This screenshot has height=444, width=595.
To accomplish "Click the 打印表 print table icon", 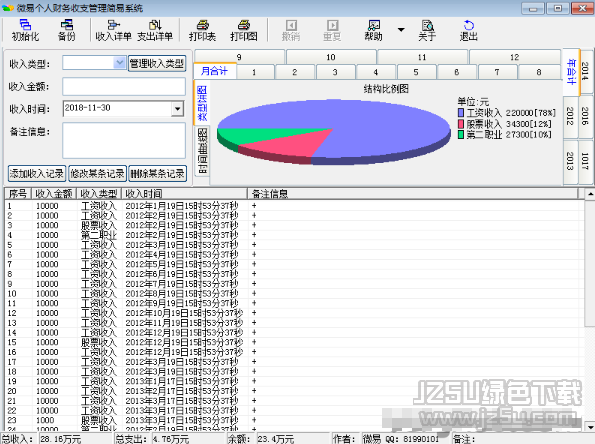I will pos(203,30).
